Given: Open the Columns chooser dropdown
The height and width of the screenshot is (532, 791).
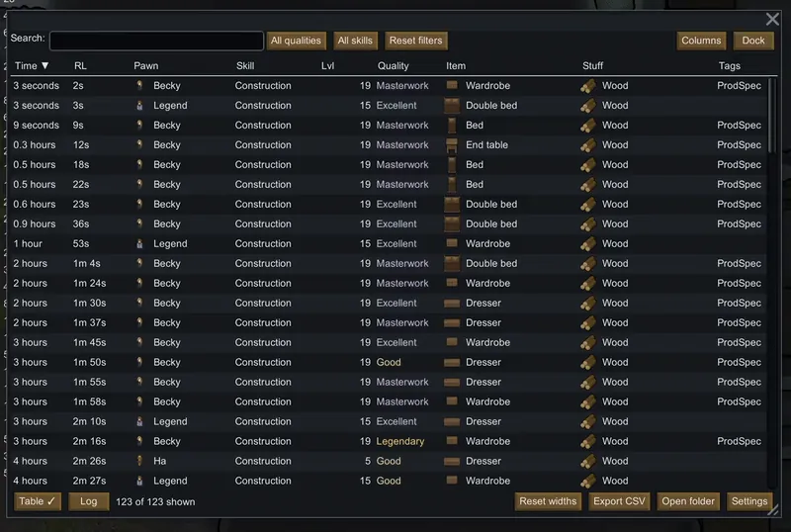Looking at the screenshot, I should pos(701,41).
